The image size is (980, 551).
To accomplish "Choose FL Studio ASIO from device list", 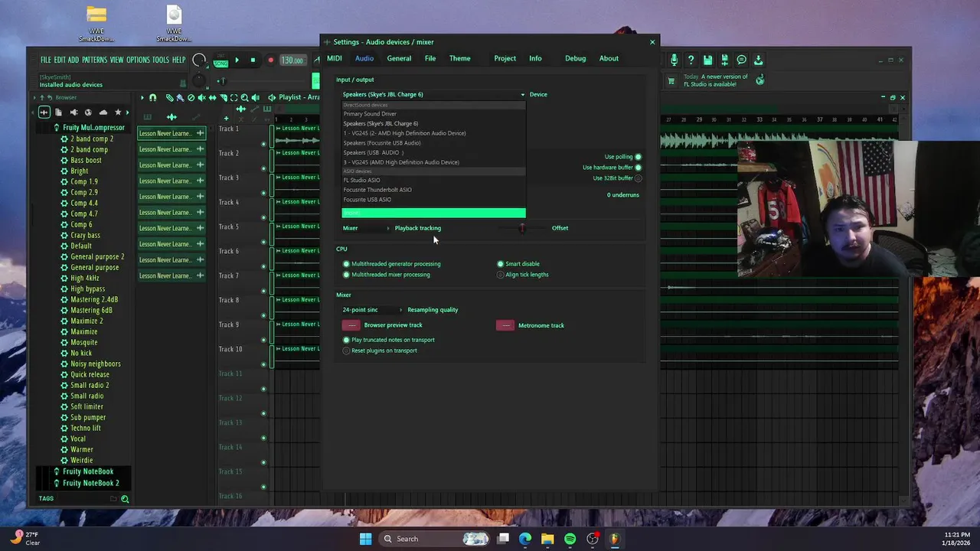I will click(x=433, y=181).
